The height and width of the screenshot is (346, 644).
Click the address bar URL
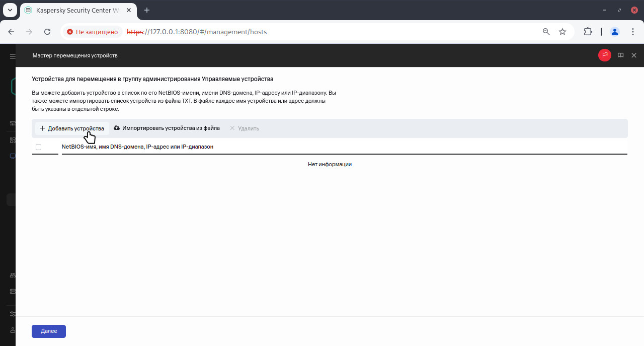(197, 32)
